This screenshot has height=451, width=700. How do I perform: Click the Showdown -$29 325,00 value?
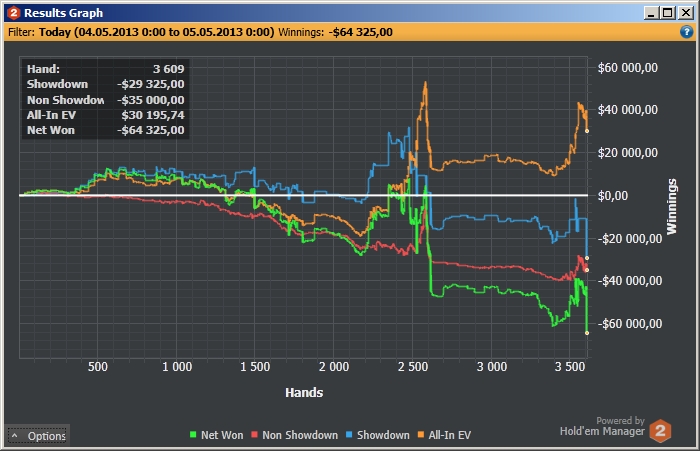point(150,84)
